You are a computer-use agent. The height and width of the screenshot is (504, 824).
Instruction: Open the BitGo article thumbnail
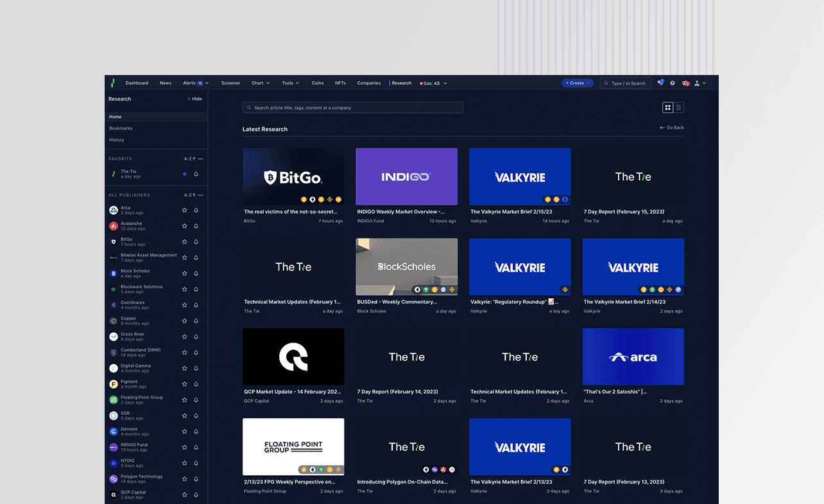tap(293, 177)
